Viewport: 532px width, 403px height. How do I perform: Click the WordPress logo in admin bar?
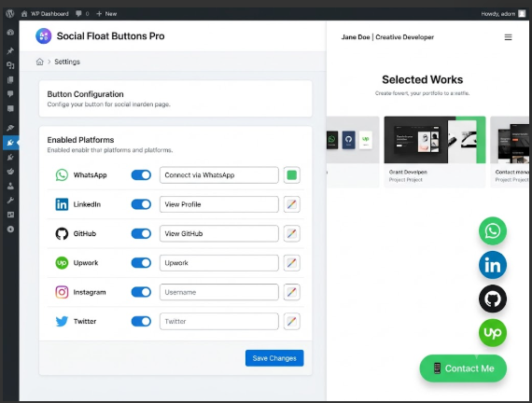pyautogui.click(x=10, y=14)
